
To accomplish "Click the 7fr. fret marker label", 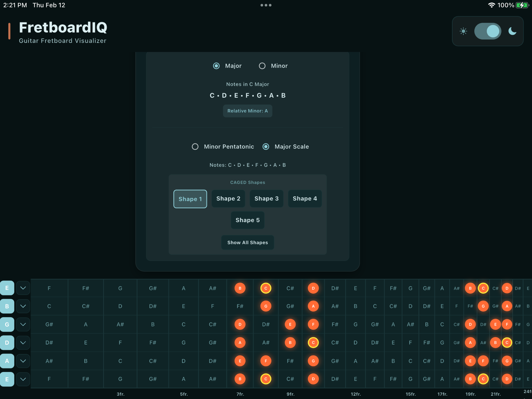I will pos(240,394).
